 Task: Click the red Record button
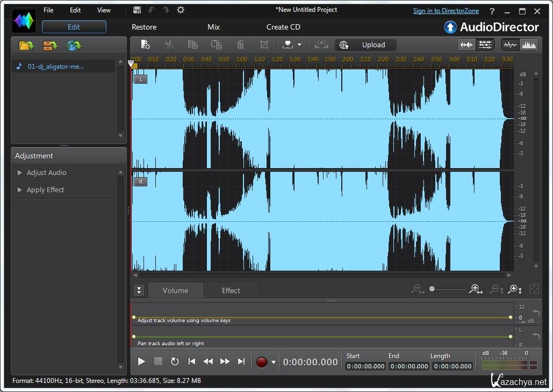[262, 362]
